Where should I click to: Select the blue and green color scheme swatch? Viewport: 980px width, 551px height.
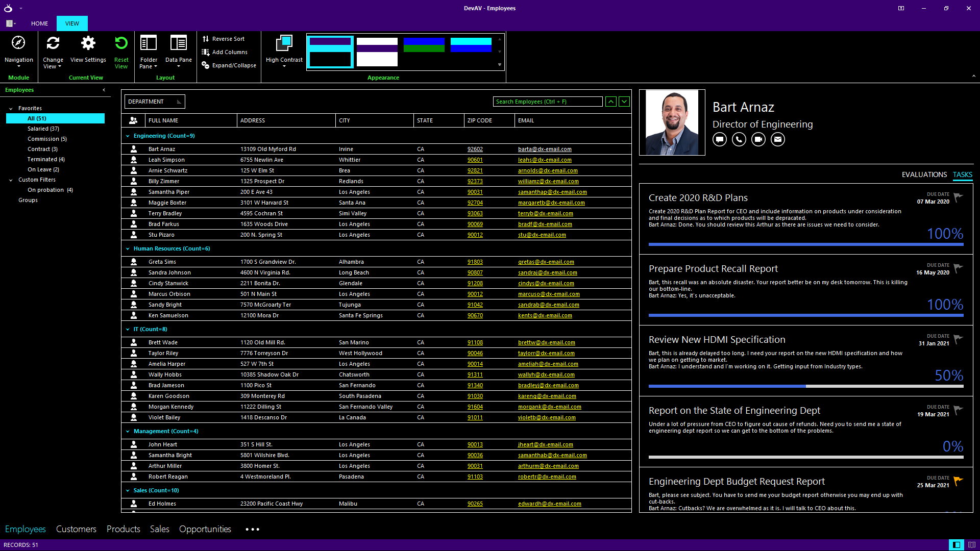click(x=424, y=45)
